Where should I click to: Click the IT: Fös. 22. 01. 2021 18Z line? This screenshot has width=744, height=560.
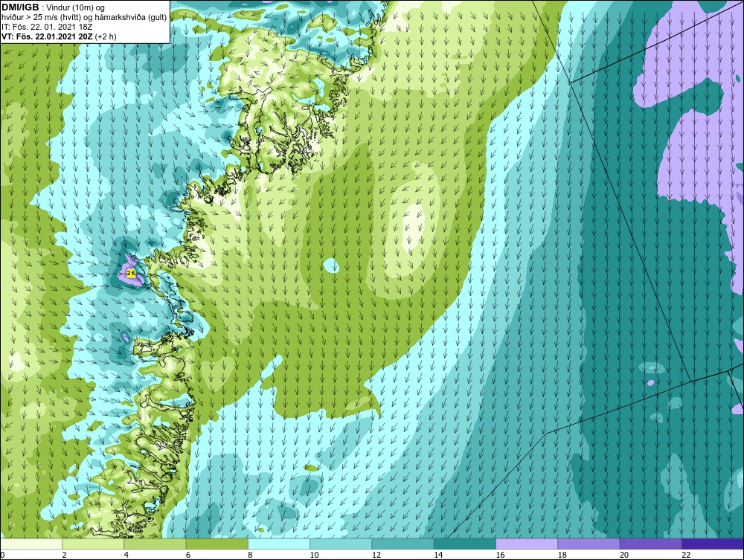click(47, 27)
